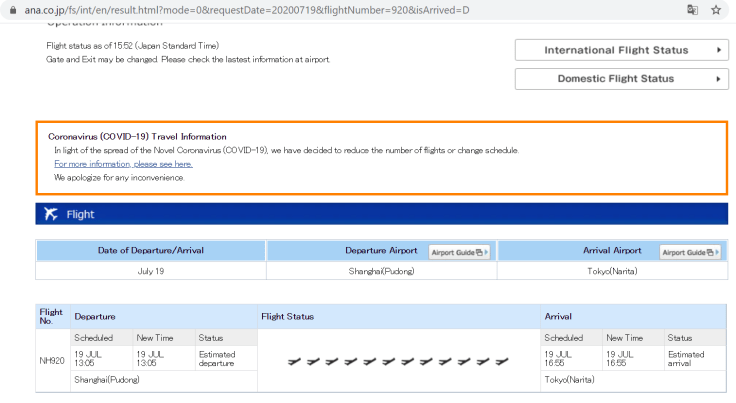Click the arrow on Domestic Flight Status

click(x=718, y=79)
